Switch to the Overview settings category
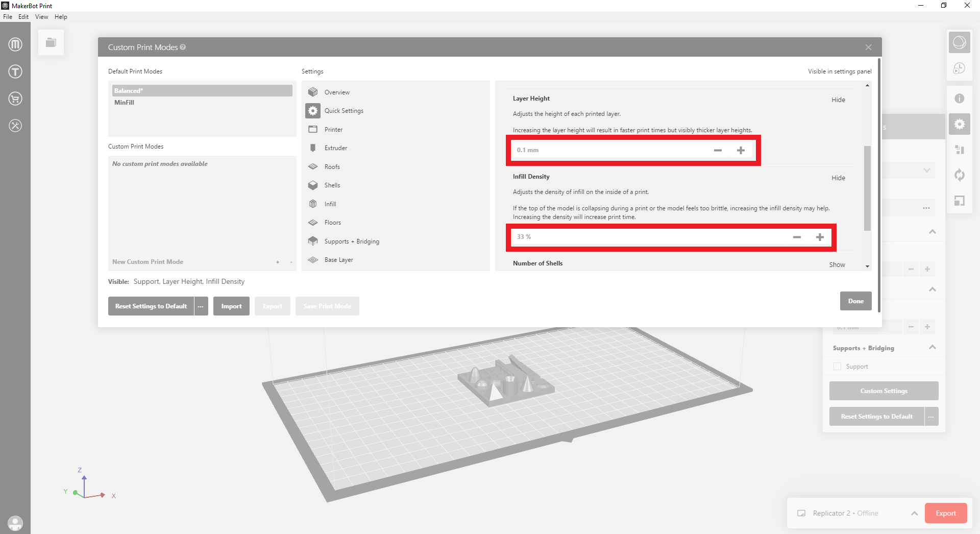 pyautogui.click(x=337, y=92)
